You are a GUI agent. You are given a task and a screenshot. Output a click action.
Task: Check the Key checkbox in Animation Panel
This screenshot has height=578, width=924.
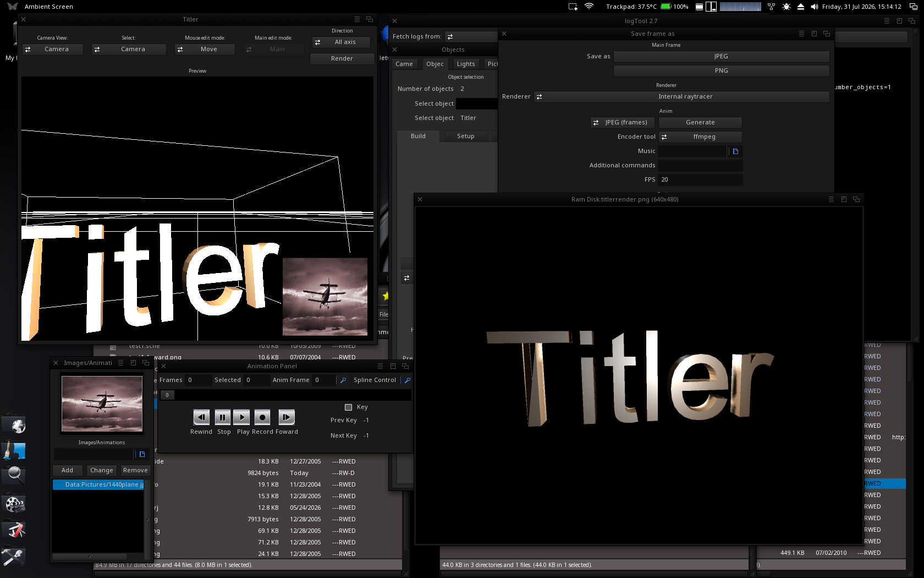click(348, 407)
